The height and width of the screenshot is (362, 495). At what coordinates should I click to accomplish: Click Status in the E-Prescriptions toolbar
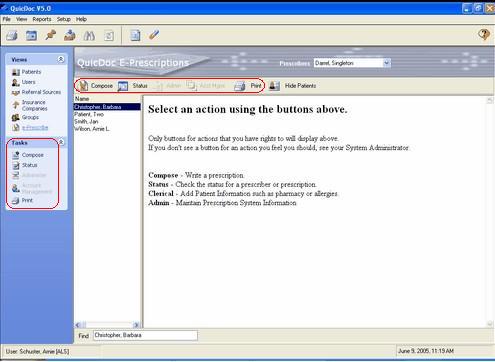[133, 86]
